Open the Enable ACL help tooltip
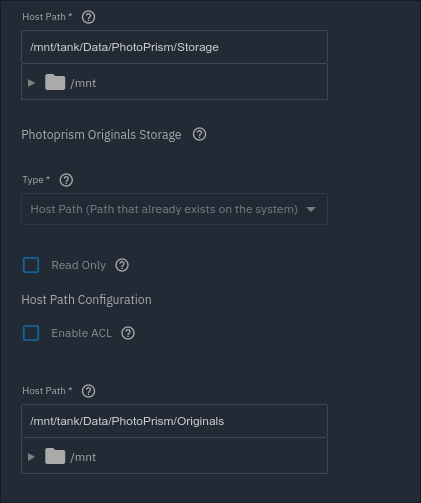This screenshot has height=503, width=421. click(128, 333)
